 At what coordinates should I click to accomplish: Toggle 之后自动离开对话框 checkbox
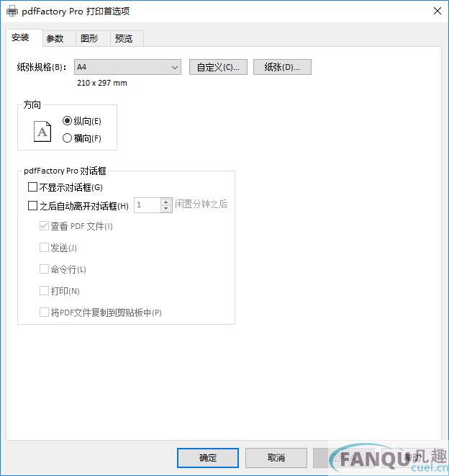[x=32, y=205]
